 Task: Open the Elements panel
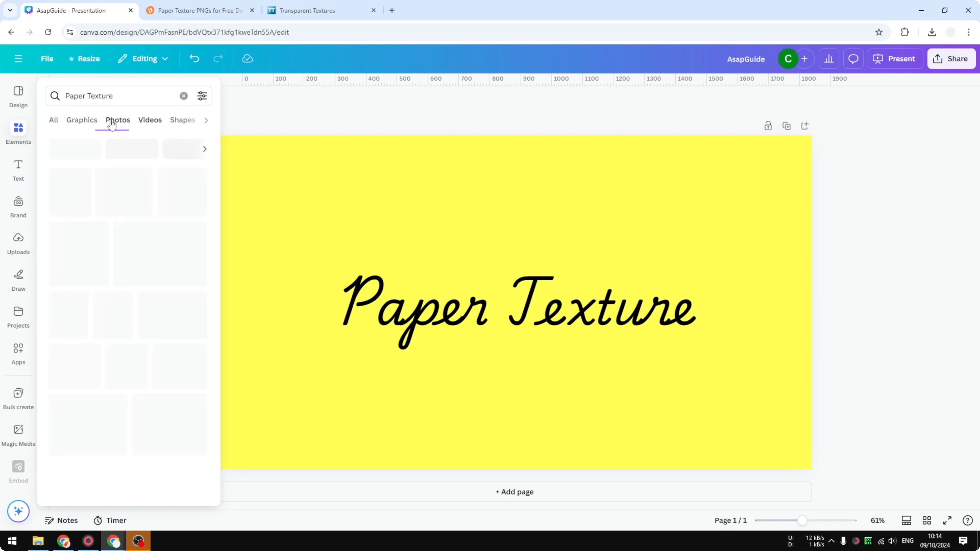click(x=18, y=132)
